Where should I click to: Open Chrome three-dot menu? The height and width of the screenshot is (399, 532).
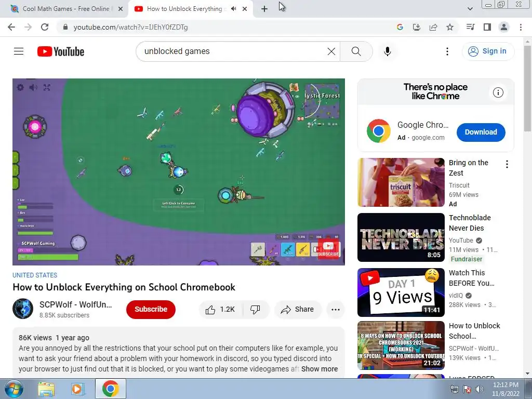pyautogui.click(x=521, y=27)
